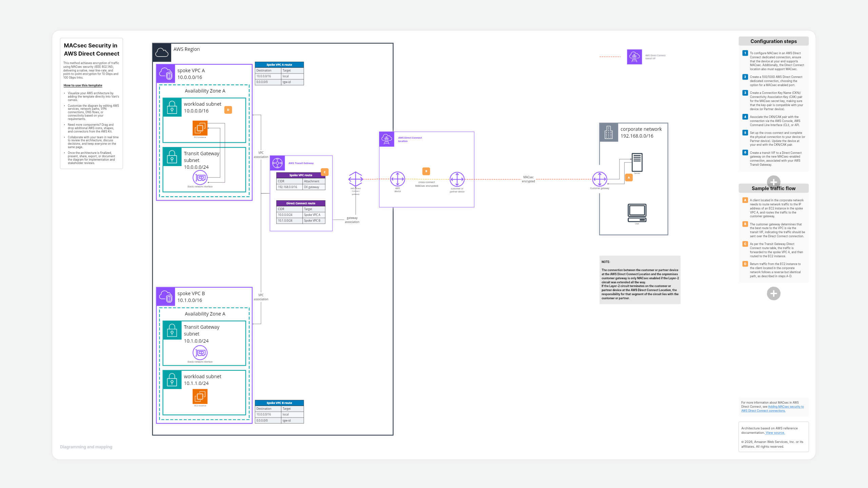Click step 2 badge in Configuration steps
The height and width of the screenshot is (488, 868).
pyautogui.click(x=745, y=77)
